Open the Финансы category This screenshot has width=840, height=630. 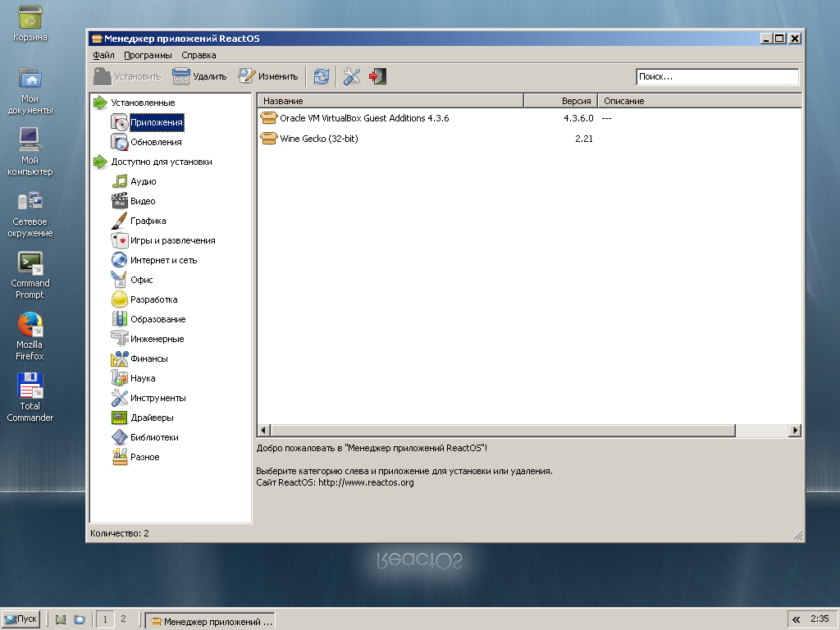[x=149, y=358]
